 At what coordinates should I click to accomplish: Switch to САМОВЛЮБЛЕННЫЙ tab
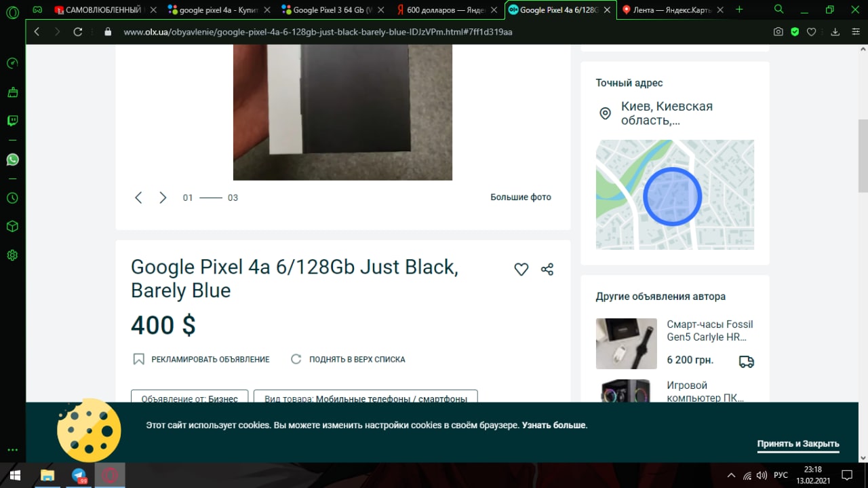coord(105,10)
